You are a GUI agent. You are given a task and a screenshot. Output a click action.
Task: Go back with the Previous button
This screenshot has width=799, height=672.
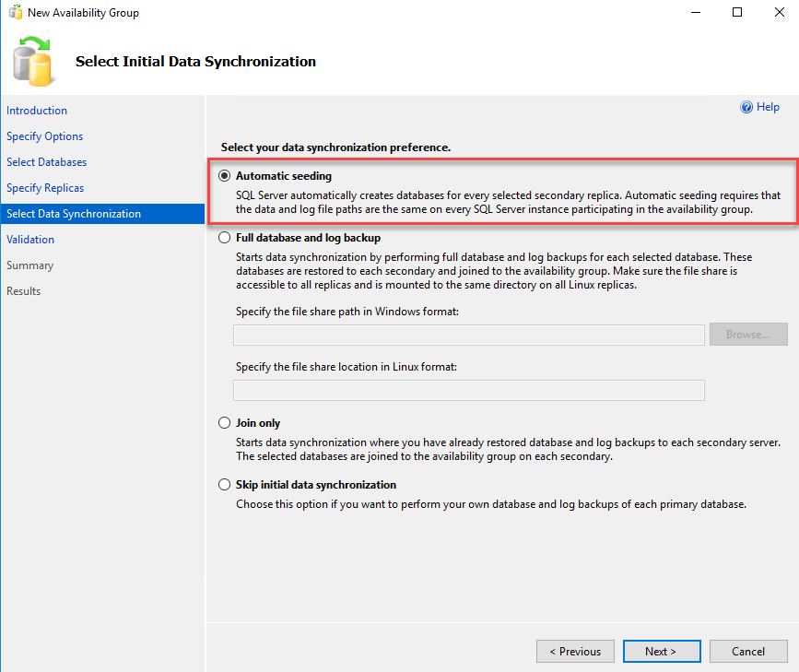(575, 651)
